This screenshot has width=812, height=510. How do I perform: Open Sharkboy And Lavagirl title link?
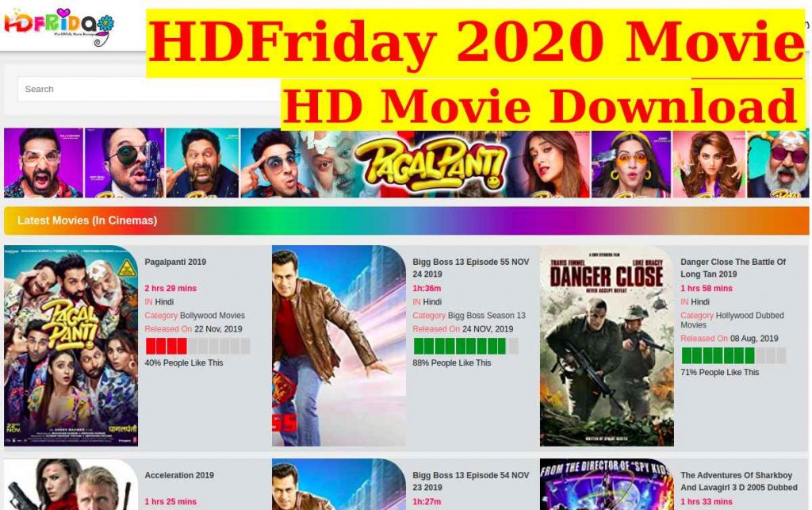[738, 481]
